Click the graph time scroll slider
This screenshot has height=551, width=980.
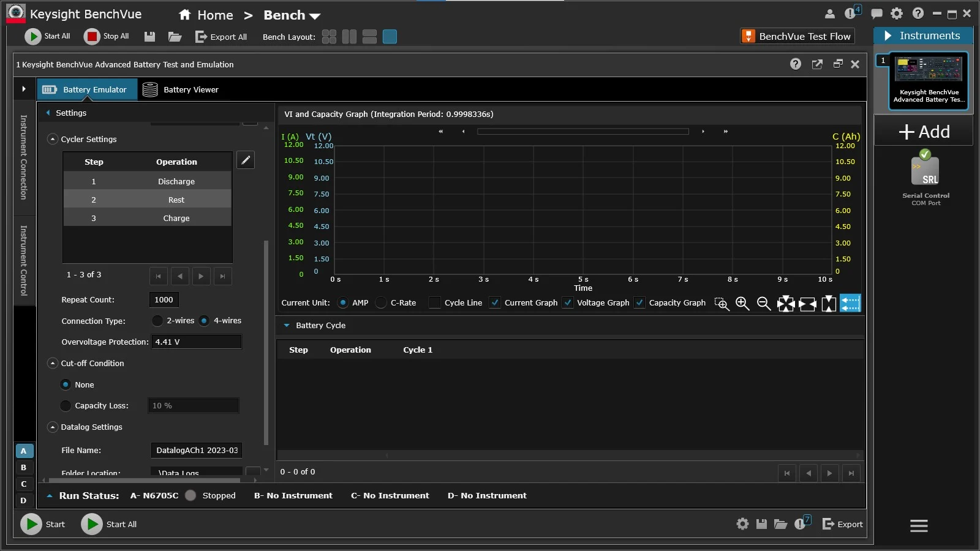click(x=583, y=131)
